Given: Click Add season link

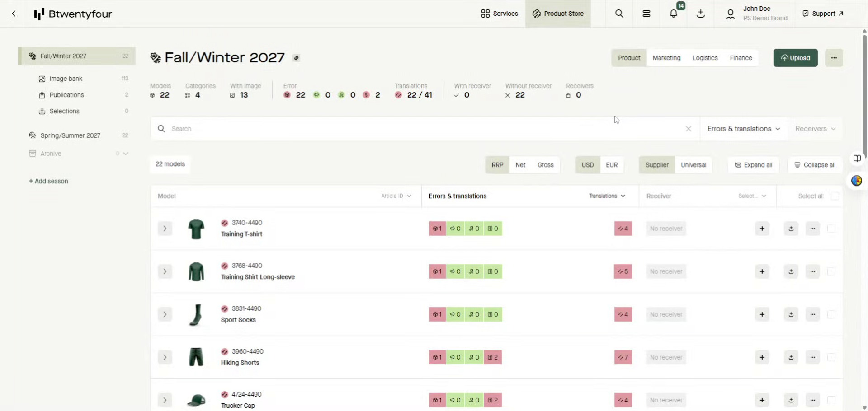Looking at the screenshot, I should tap(48, 181).
